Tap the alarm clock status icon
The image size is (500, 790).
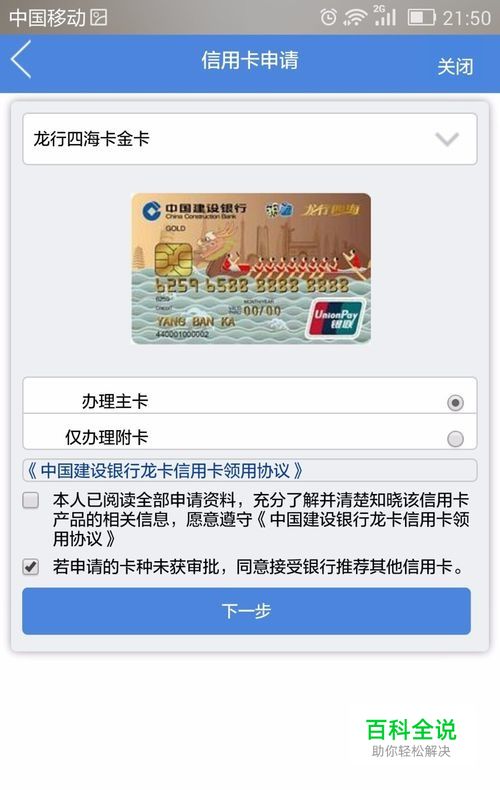click(x=328, y=18)
